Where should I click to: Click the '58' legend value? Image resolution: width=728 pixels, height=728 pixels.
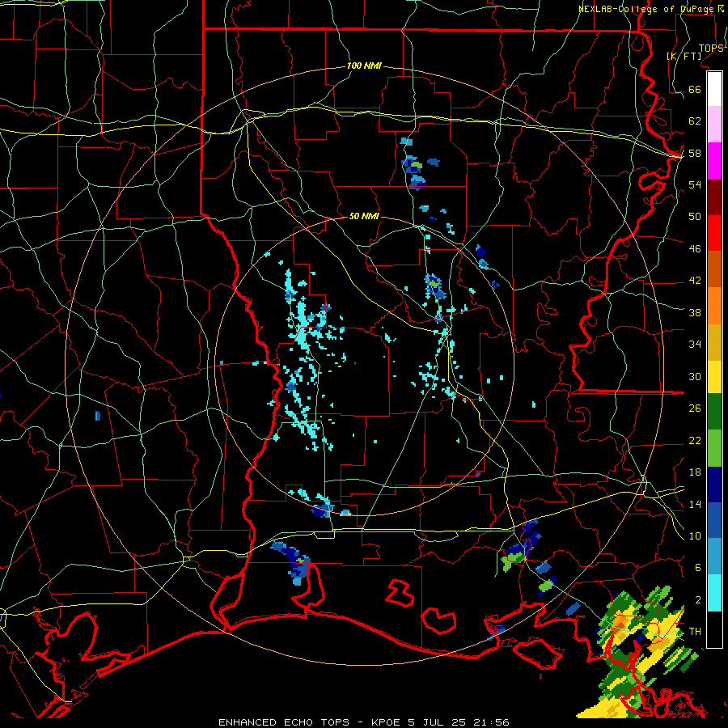click(x=695, y=153)
